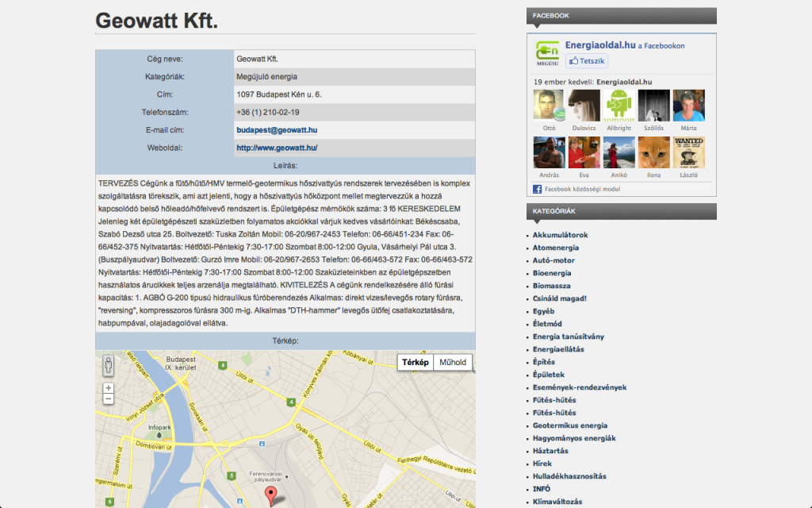Click Energiaoldal.hu Facebook page title link

[600, 45]
